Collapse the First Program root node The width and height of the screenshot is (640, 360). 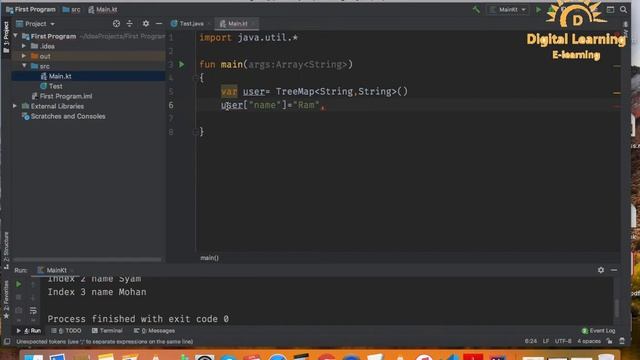coord(16,36)
